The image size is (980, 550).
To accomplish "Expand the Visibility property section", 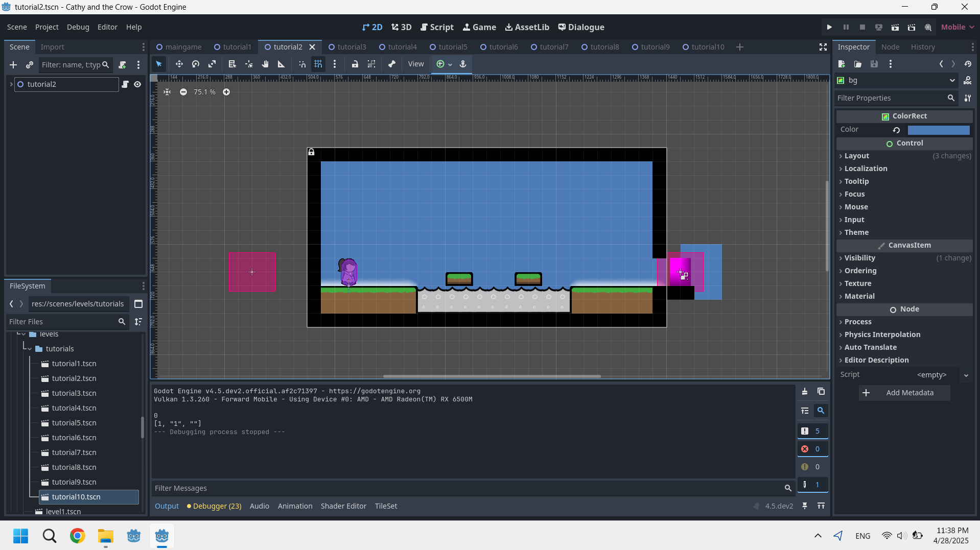I will pyautogui.click(x=904, y=258).
